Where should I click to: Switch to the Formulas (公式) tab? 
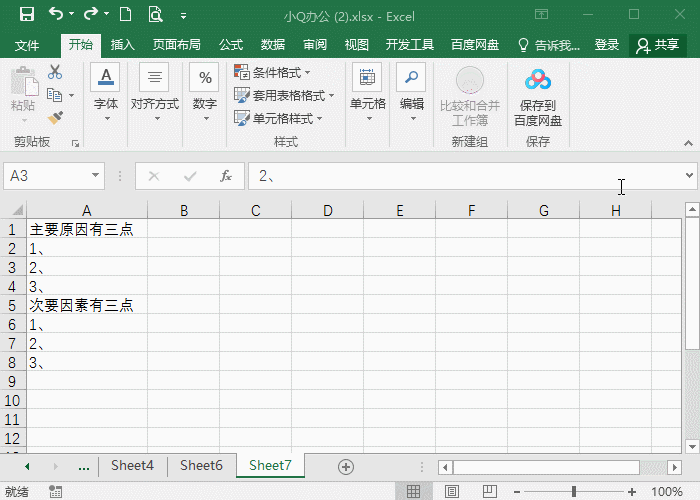pyautogui.click(x=231, y=45)
